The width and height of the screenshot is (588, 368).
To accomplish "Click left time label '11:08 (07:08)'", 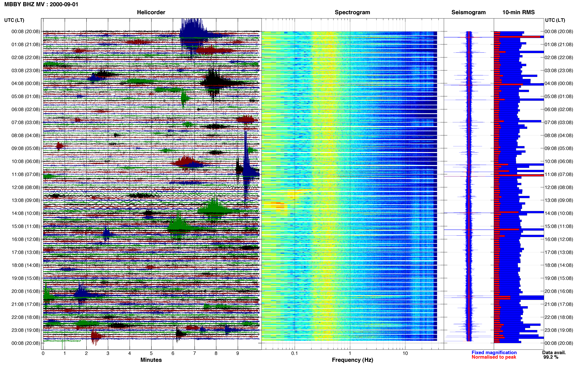I will 26,174.
